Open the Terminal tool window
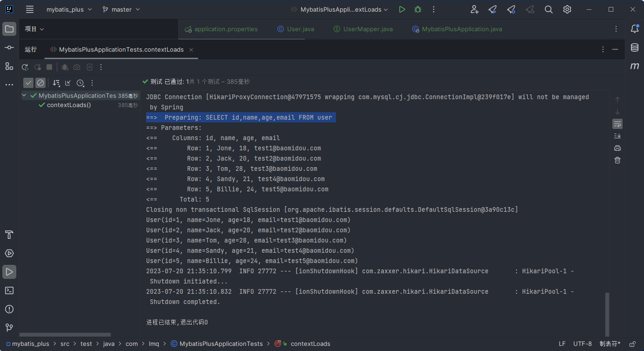 pos(9,290)
